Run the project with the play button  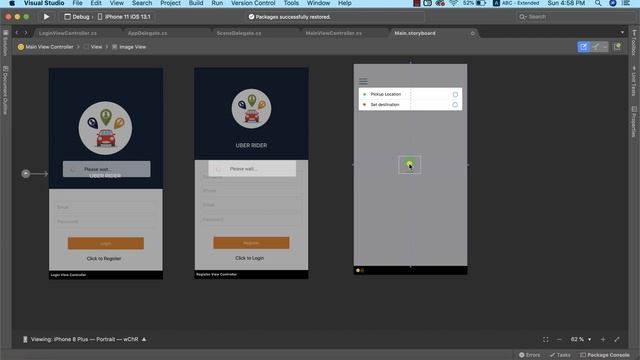pyautogui.click(x=46, y=17)
